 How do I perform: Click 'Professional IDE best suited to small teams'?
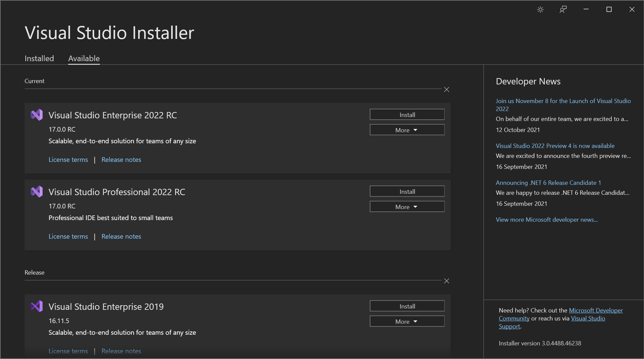(111, 218)
